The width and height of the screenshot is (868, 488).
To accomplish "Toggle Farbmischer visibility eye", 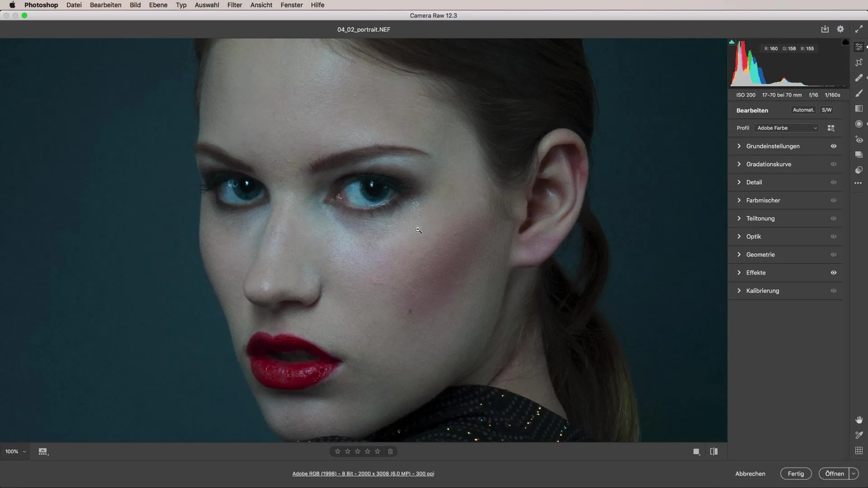I will pyautogui.click(x=834, y=200).
